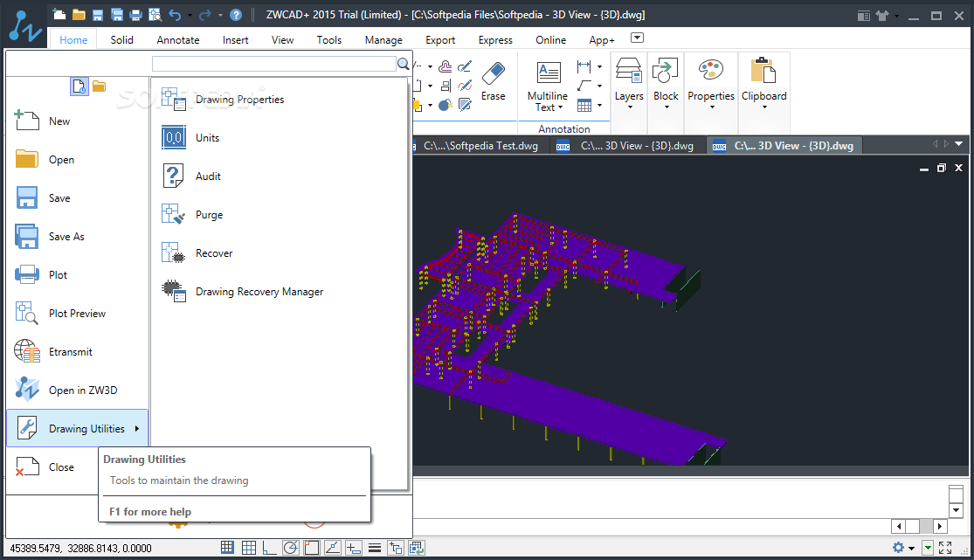Open Help with the question mark icon
The width and height of the screenshot is (974, 560).
(236, 15)
